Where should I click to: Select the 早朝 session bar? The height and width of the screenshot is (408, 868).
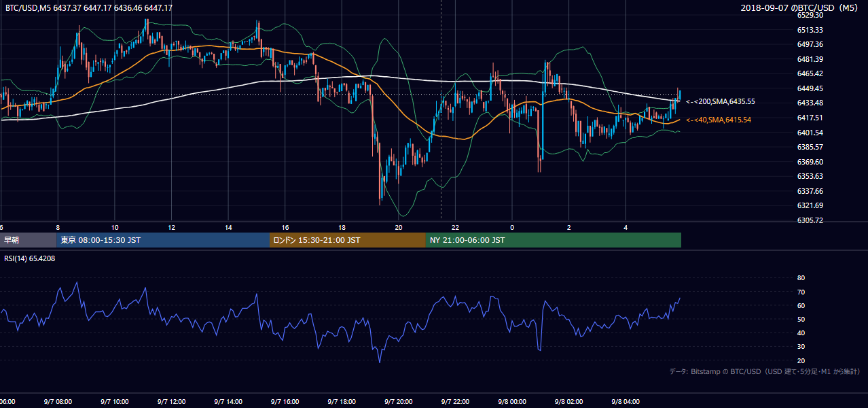tap(28, 240)
